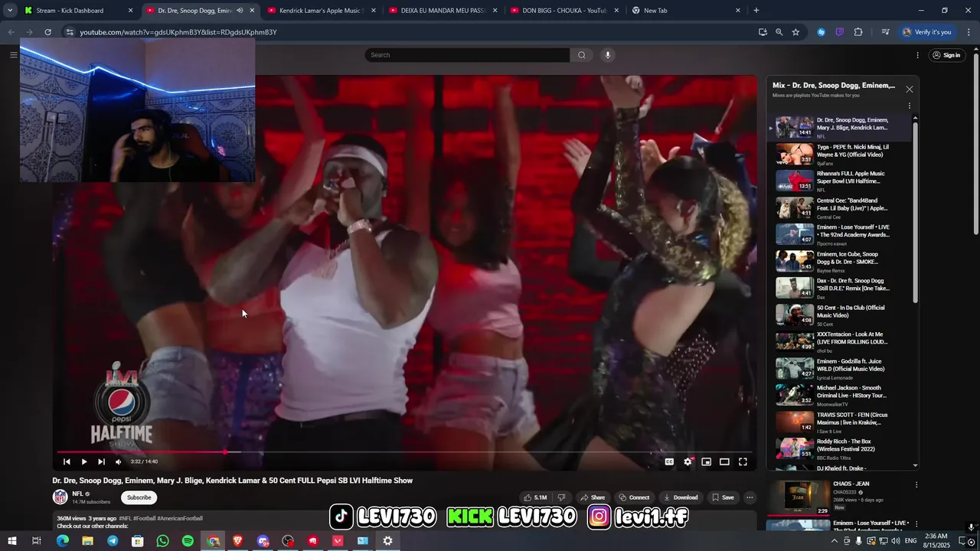Sign in to YouTube
This screenshot has width=980, height=551.
coord(946,55)
